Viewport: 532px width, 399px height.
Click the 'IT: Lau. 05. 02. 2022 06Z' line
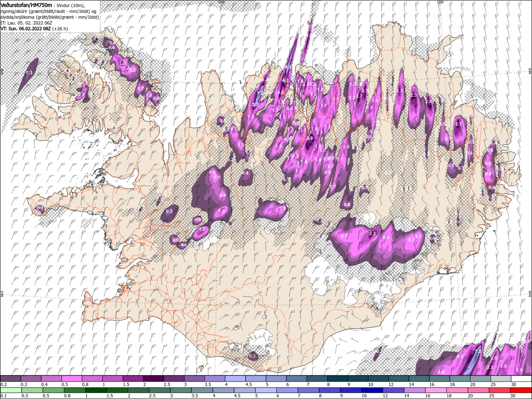coord(26,23)
